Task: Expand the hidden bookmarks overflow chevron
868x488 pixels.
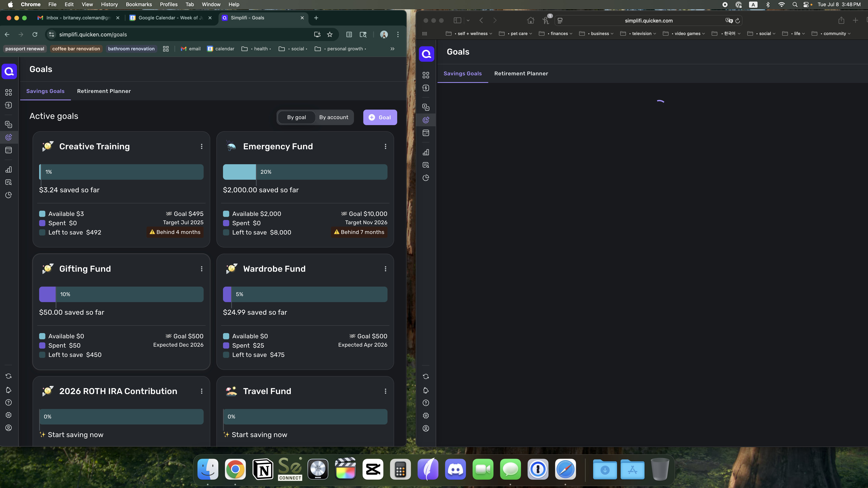Action: [393, 49]
